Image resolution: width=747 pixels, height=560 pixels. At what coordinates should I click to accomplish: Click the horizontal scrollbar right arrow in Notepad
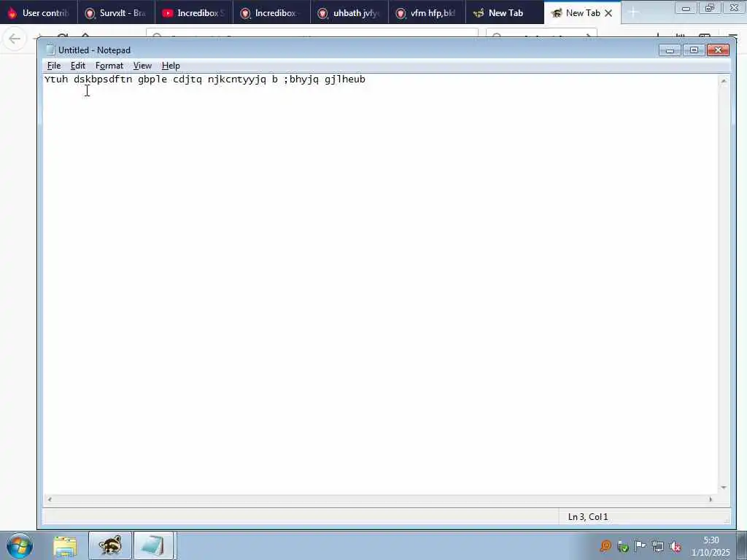[711, 499]
